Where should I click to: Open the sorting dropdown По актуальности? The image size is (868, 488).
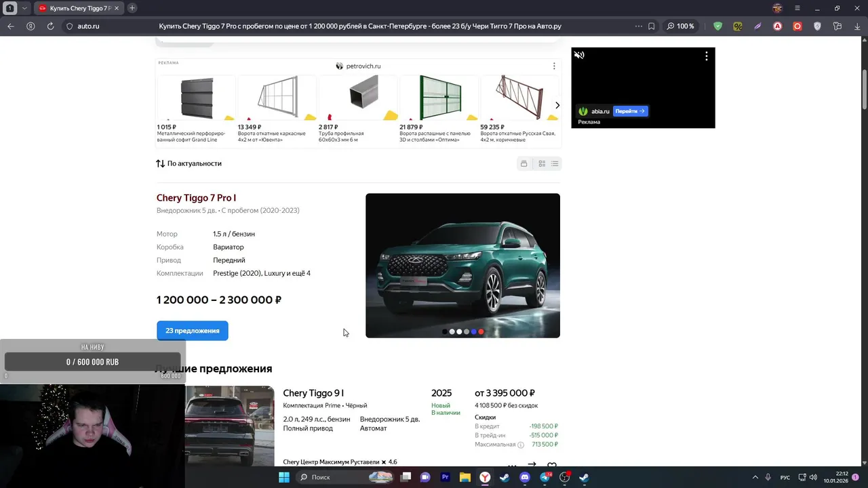(x=189, y=163)
